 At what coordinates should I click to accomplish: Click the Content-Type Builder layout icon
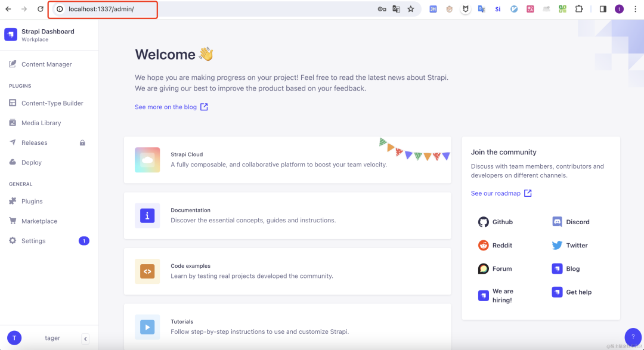click(13, 103)
